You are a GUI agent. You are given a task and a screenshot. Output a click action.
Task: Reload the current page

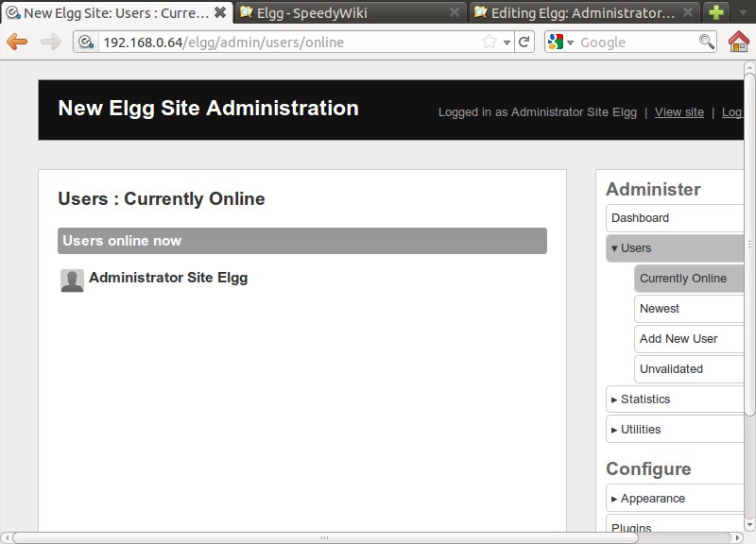(524, 42)
